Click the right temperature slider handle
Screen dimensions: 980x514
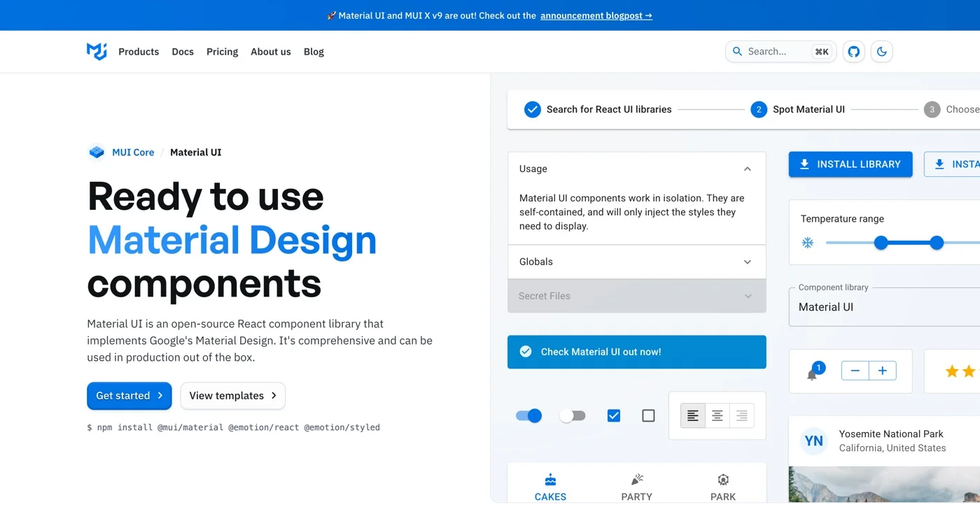pyautogui.click(x=937, y=243)
